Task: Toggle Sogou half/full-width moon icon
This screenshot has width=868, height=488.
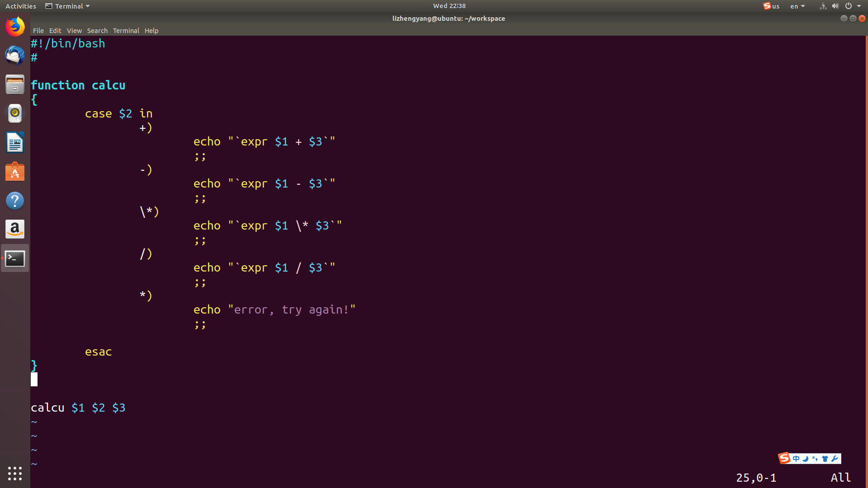Action: (806, 459)
